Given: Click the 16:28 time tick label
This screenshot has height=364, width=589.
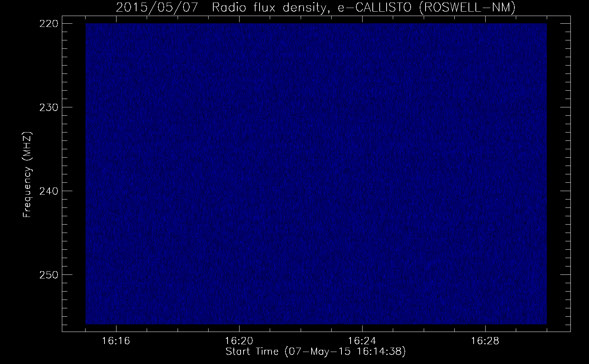Looking at the screenshot, I should [485, 341].
